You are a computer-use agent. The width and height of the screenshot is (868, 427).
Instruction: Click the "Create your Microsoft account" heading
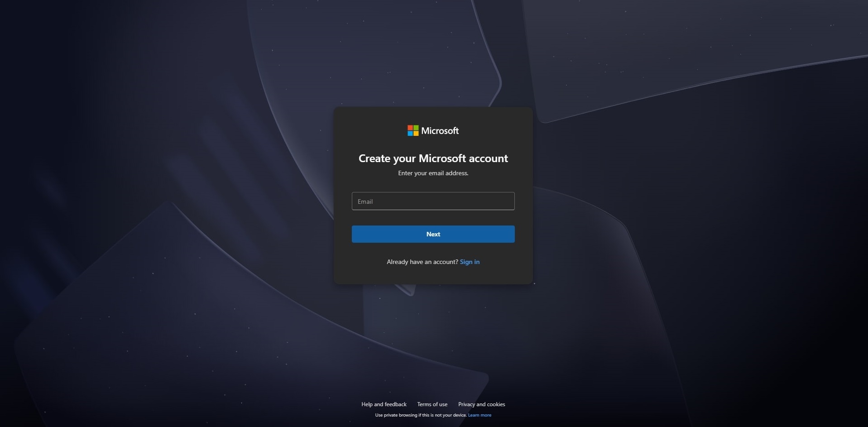(x=433, y=158)
